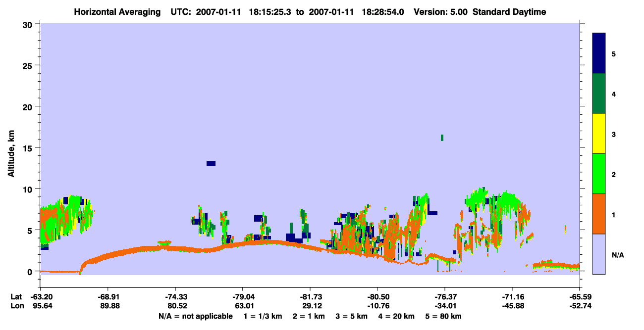This screenshot has width=644, height=330.
Task: Click the latitude value '-79.04'
Action: pyautogui.click(x=243, y=297)
